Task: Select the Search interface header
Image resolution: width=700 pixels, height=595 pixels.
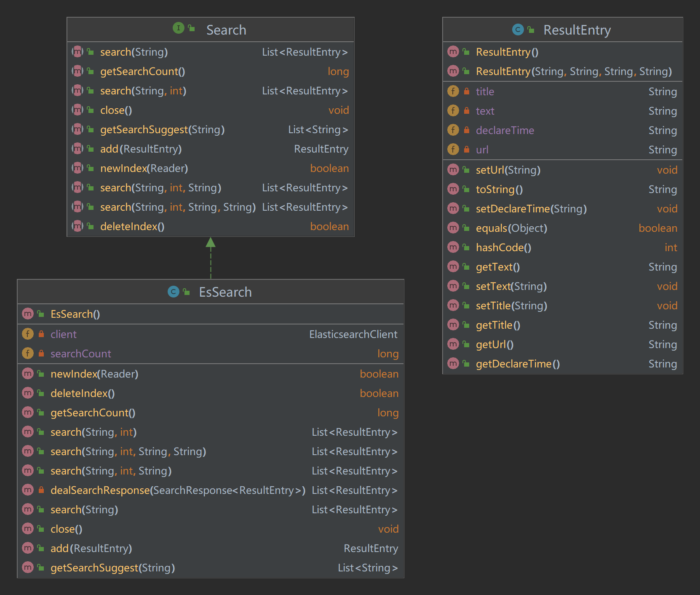Action: 226,30
